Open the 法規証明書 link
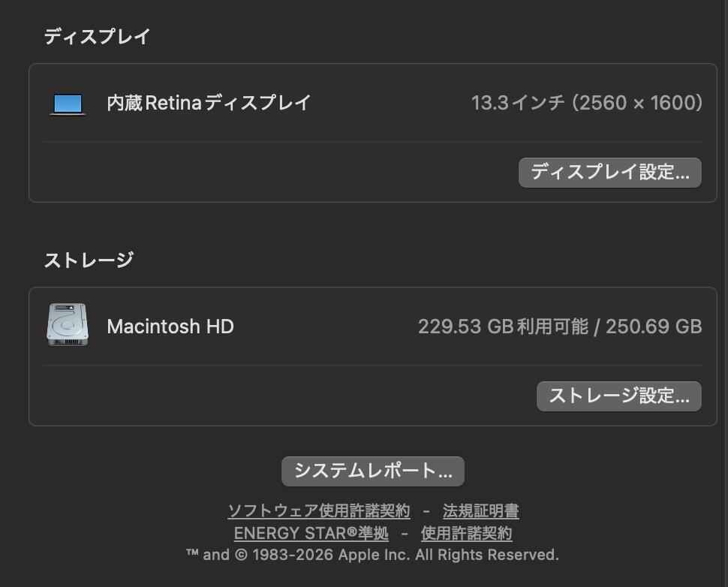 click(480, 512)
